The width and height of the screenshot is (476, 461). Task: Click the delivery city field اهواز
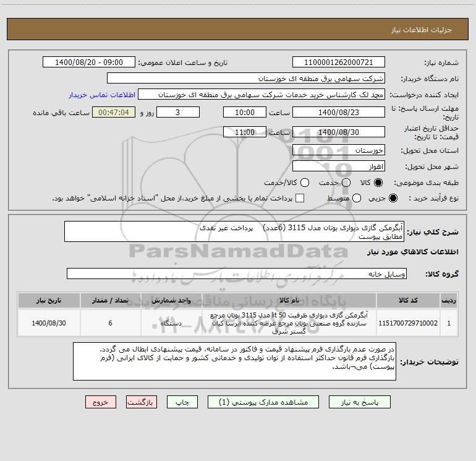pos(339,166)
